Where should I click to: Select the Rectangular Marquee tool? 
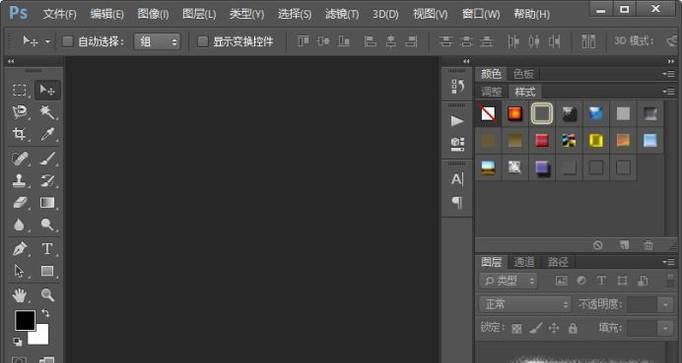[x=20, y=90]
